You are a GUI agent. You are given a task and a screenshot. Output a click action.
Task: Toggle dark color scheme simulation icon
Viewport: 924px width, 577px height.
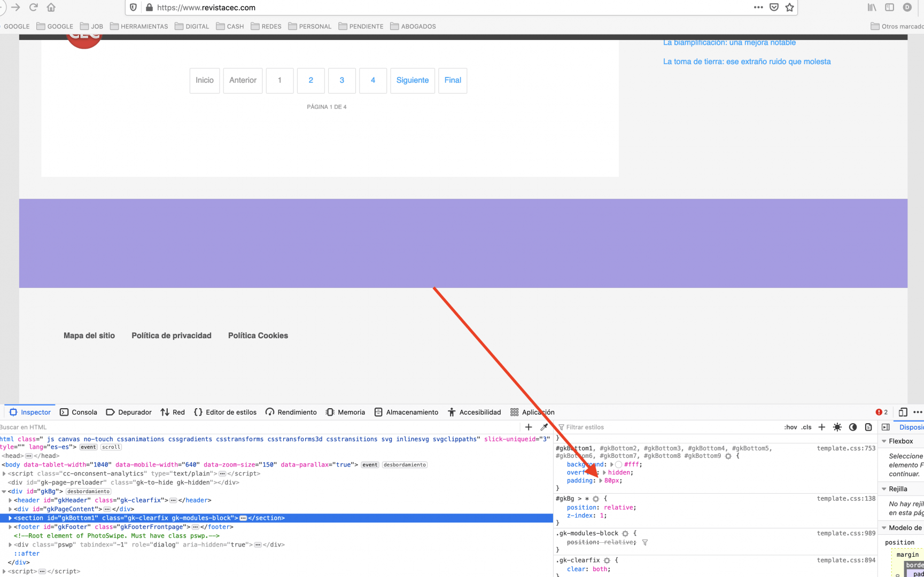click(853, 427)
